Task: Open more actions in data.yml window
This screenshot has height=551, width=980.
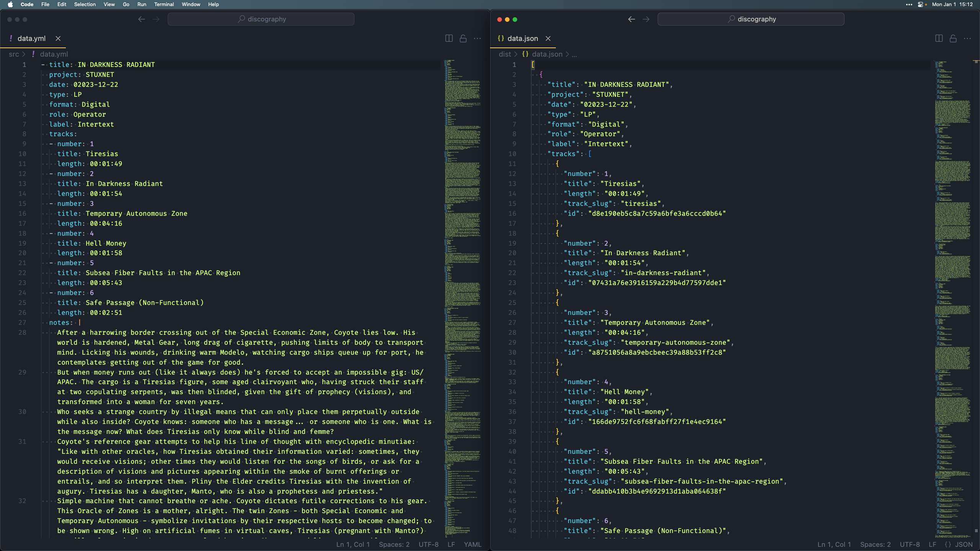Action: [x=477, y=38]
